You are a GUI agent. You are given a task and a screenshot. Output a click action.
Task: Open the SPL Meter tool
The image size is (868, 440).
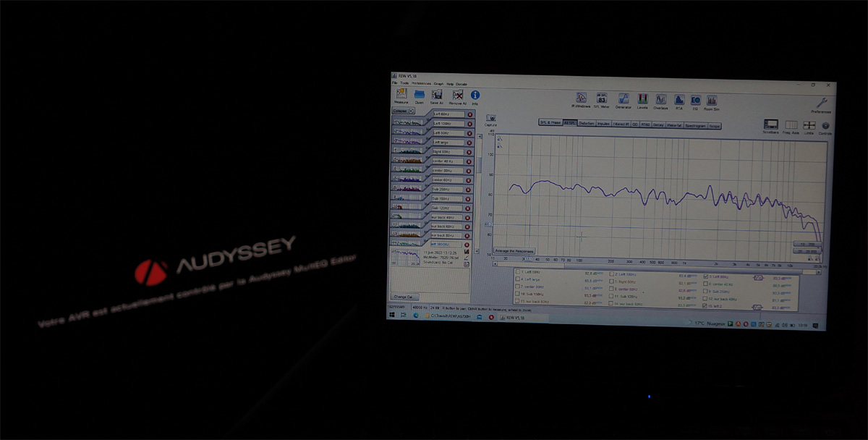(x=602, y=98)
